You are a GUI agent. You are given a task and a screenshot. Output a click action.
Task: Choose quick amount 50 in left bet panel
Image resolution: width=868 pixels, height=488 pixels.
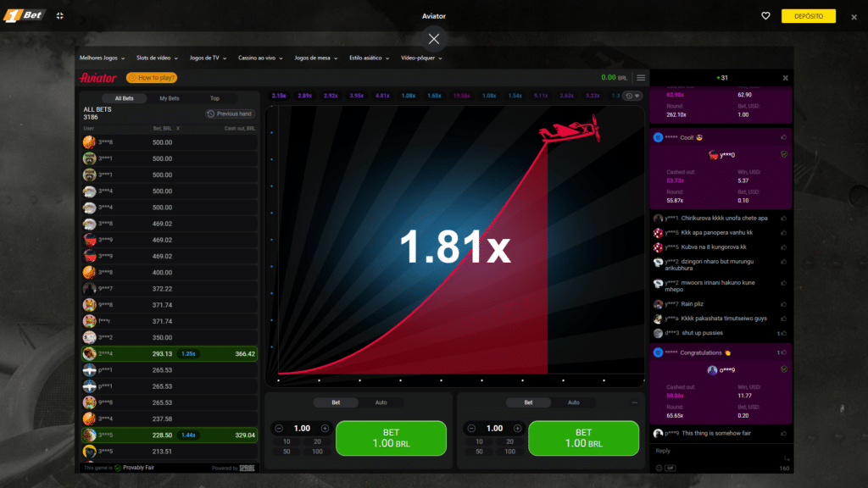pyautogui.click(x=287, y=452)
